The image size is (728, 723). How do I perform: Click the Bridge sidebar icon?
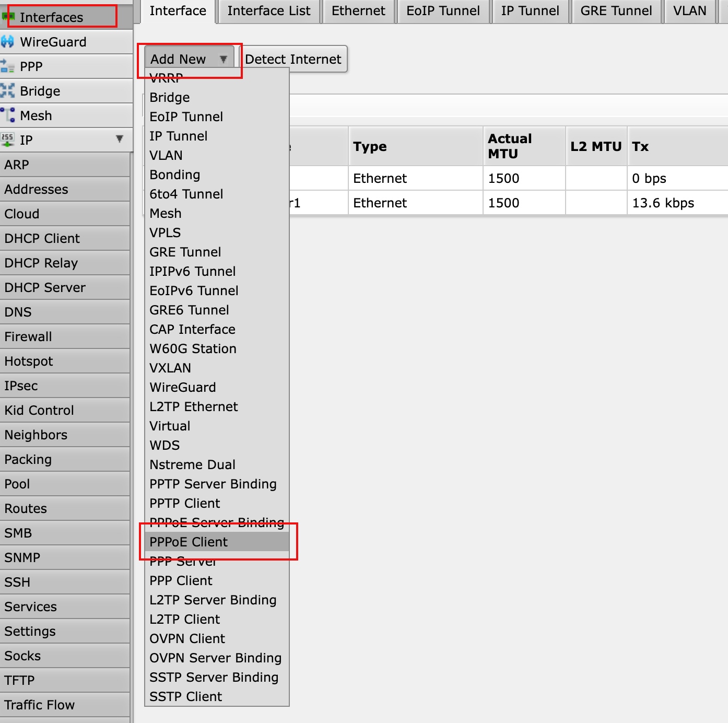point(8,91)
